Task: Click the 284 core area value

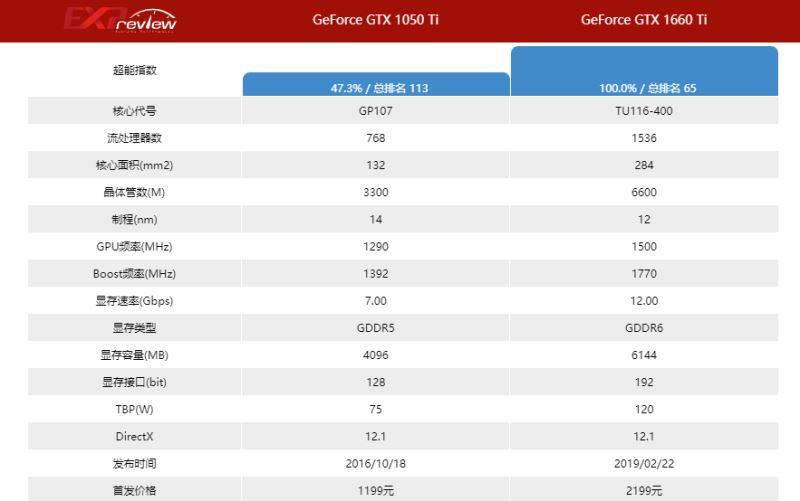Action: 644,165
